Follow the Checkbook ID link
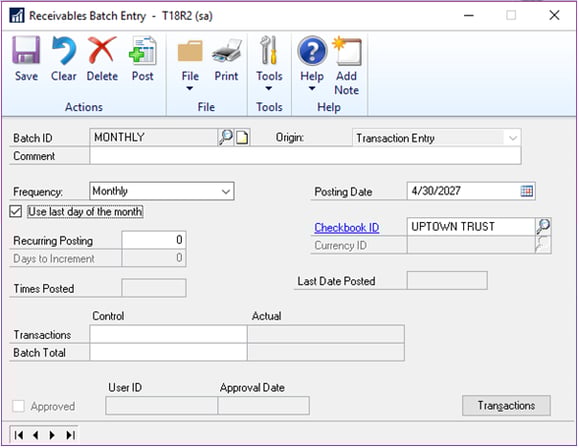Screen dimensions: 580x448 point(347,227)
